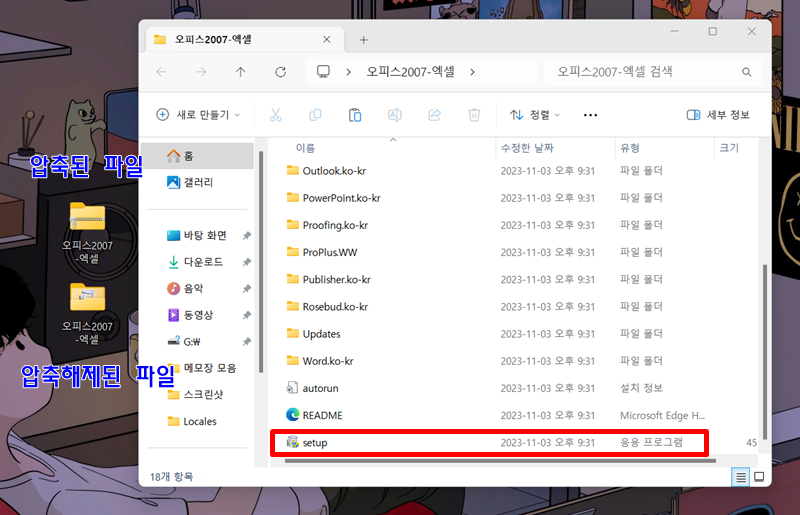Screen dimensions: 800x515
Task: Click the Copy icon in toolbar
Action: (315, 115)
